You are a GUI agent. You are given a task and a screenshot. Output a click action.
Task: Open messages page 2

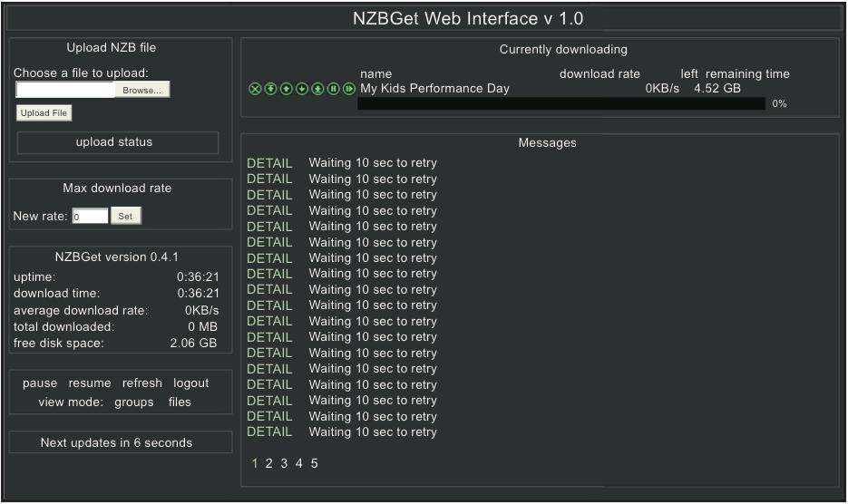[268, 463]
